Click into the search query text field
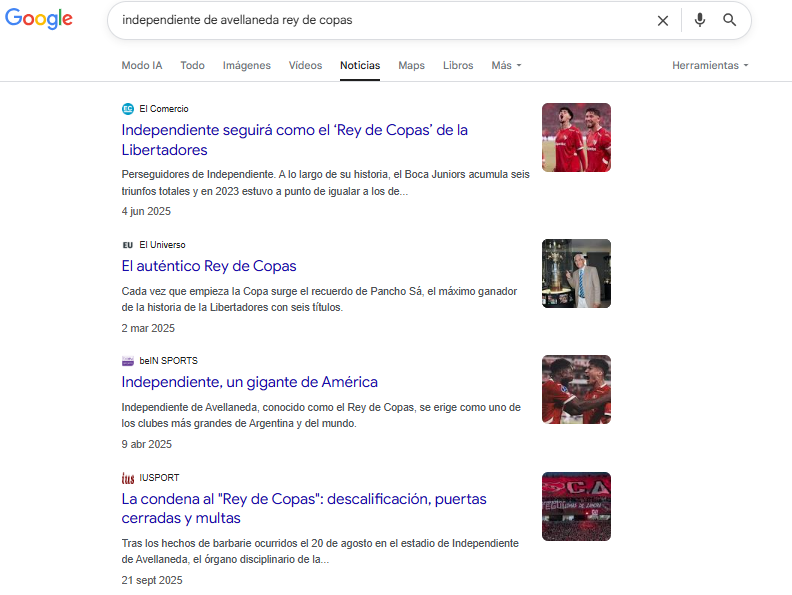This screenshot has height=595, width=792. coord(380,20)
